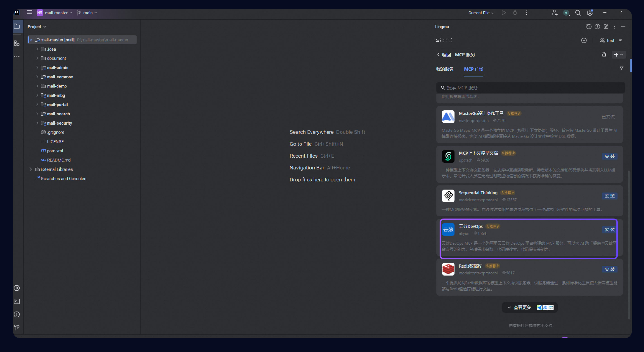644x352 pixels.
Task: Install 云效DevOps service
Action: (x=609, y=229)
